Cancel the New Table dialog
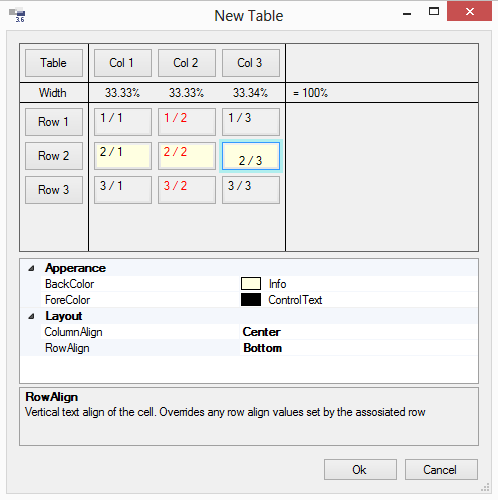Viewport: 498px width, 500px height. point(441,470)
